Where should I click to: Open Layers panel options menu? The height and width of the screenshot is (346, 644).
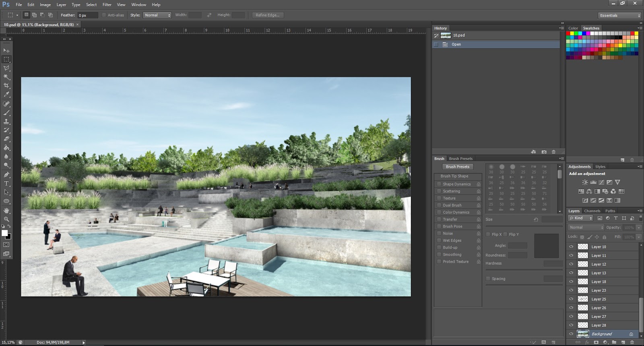[640, 211]
